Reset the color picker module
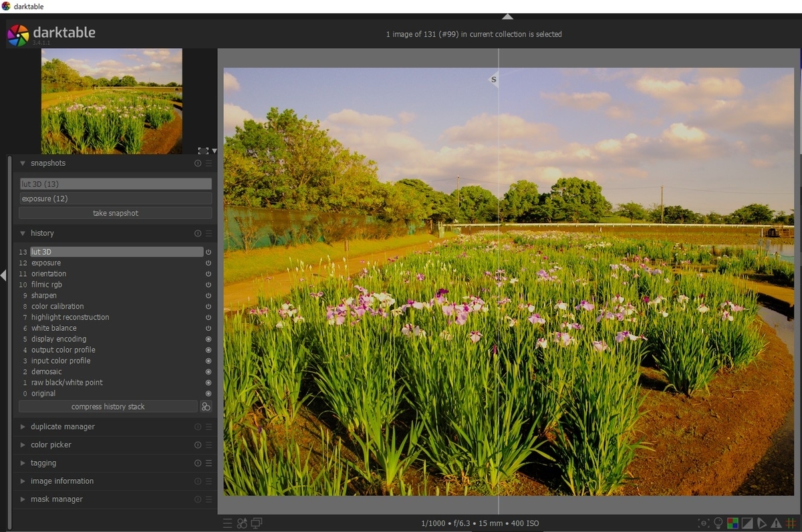The image size is (802, 532). [x=198, y=445]
